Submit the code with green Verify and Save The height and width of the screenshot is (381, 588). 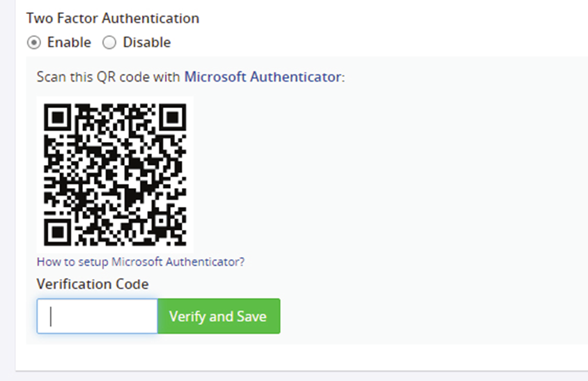[x=219, y=316]
